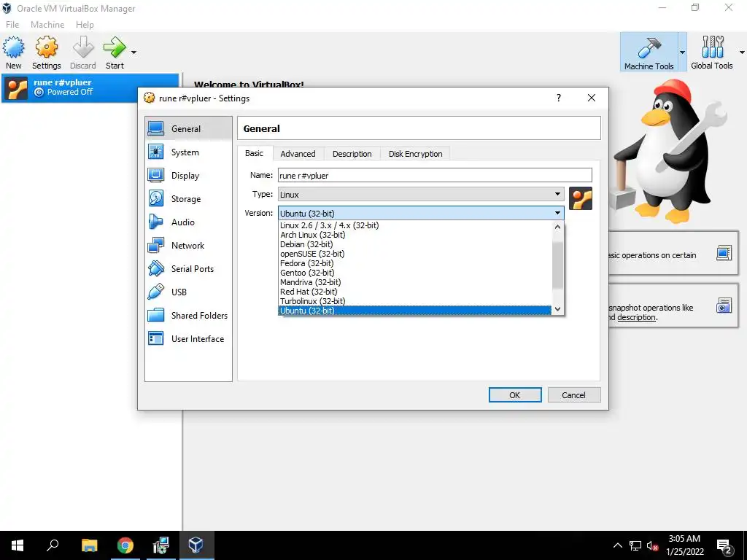Close the Settings dialog with X
The height and width of the screenshot is (560, 747).
click(x=591, y=98)
